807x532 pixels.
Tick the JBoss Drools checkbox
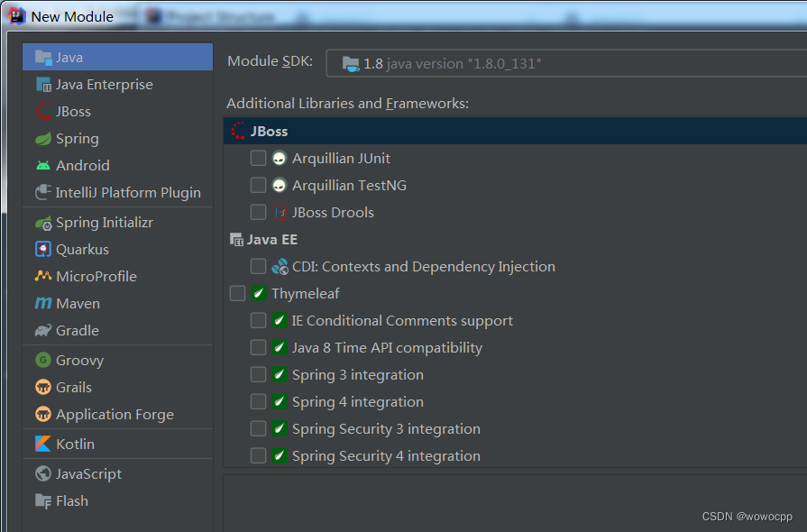pyautogui.click(x=258, y=212)
